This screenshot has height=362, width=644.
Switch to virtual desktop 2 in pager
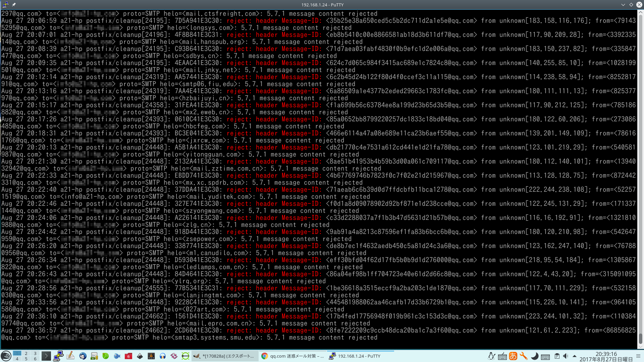tap(26, 353)
